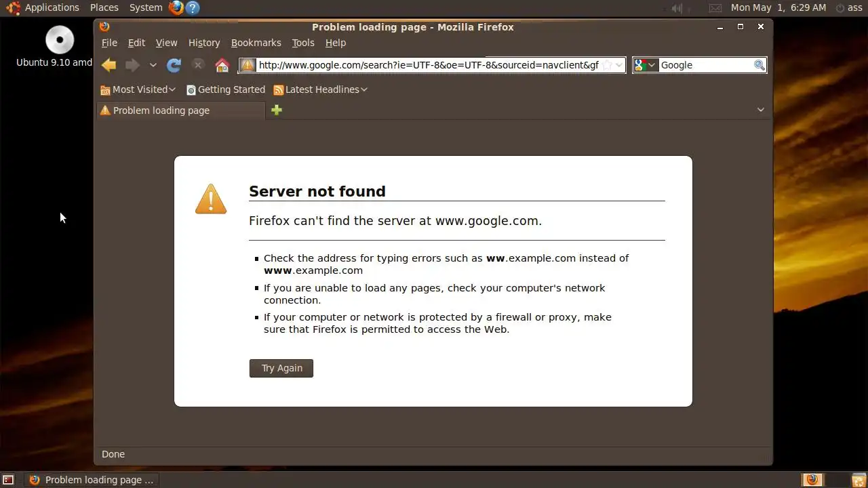Run search with the magnifier icon
The width and height of the screenshot is (868, 488).
point(759,65)
